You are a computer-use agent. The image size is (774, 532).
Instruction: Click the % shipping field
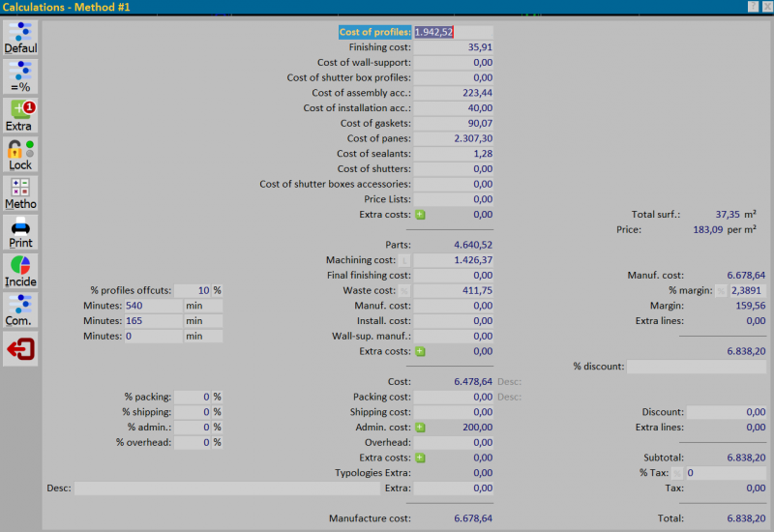coord(193,413)
